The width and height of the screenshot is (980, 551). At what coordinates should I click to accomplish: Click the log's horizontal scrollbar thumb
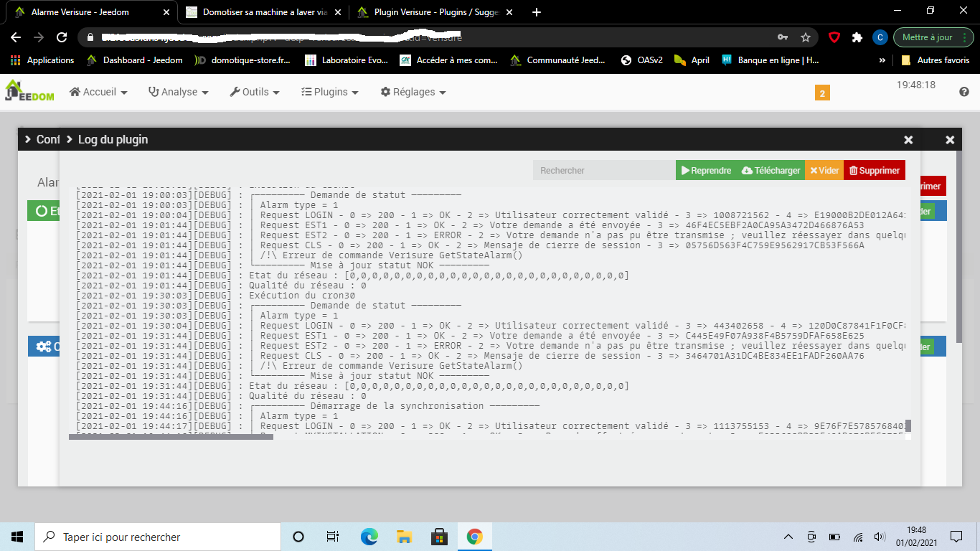click(x=171, y=436)
